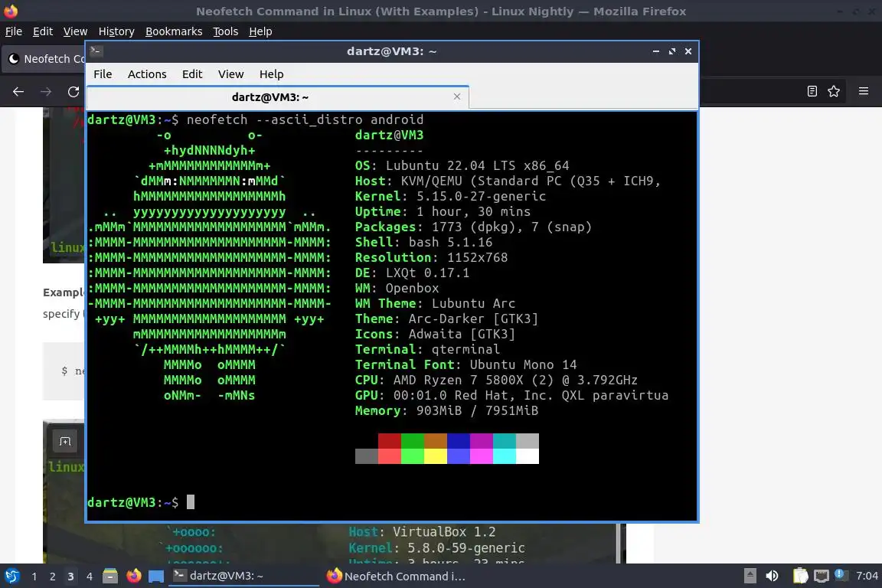Activate Neofetch Command Firefox taskbar entry
Viewport: 882px width, 588px height.
(x=397, y=577)
